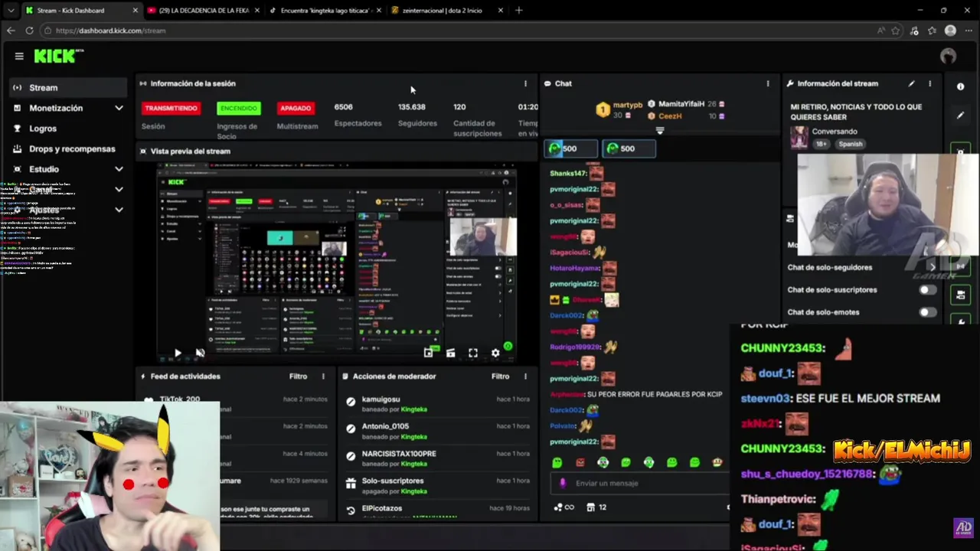Click the first 500 kicks badge
The height and width of the screenshot is (551, 980).
(570, 148)
